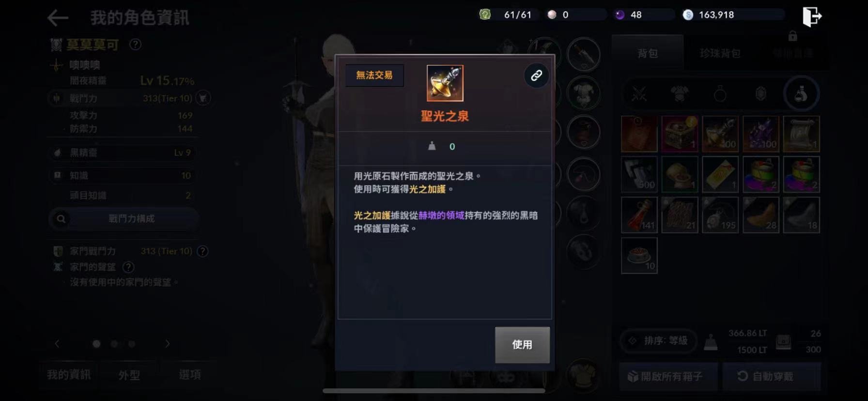The height and width of the screenshot is (401, 868).
Task: Open 戰鬥力構成 breakdown button
Action: point(124,219)
